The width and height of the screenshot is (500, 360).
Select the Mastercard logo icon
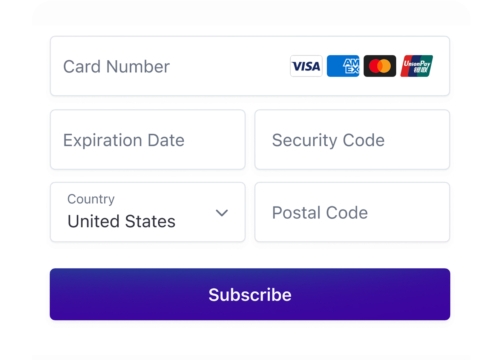[x=380, y=66]
